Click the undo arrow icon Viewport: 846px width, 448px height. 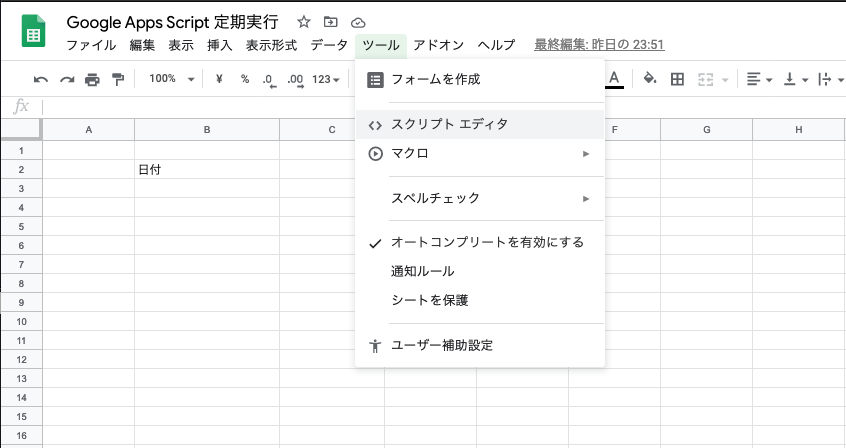click(40, 79)
